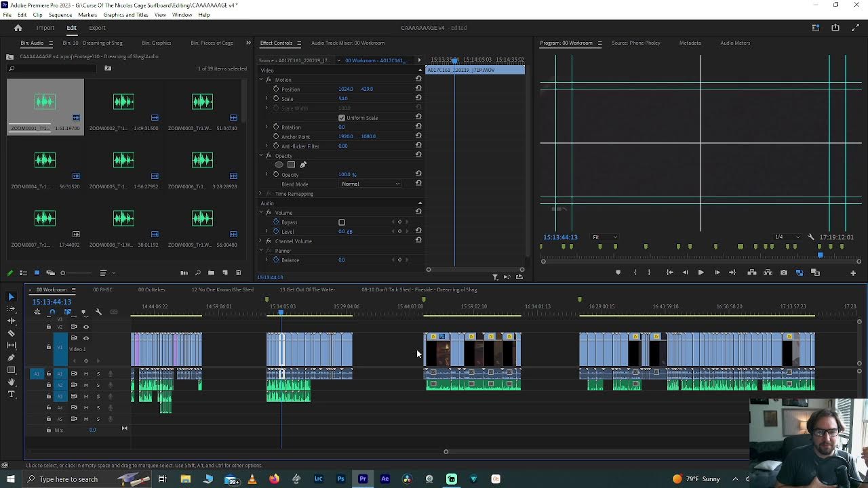
Task: Collapse the Opacity effect section
Action: pos(261,156)
